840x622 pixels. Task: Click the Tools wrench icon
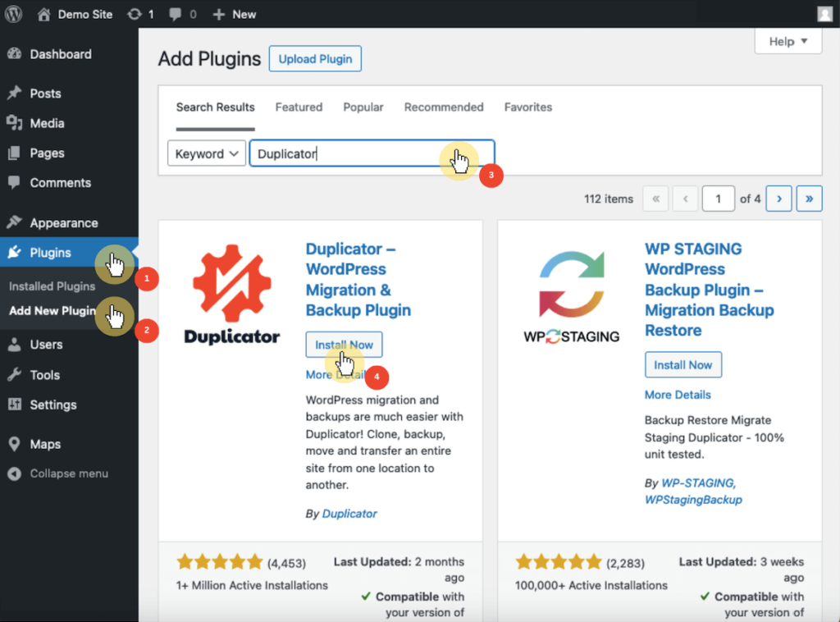tap(15, 374)
